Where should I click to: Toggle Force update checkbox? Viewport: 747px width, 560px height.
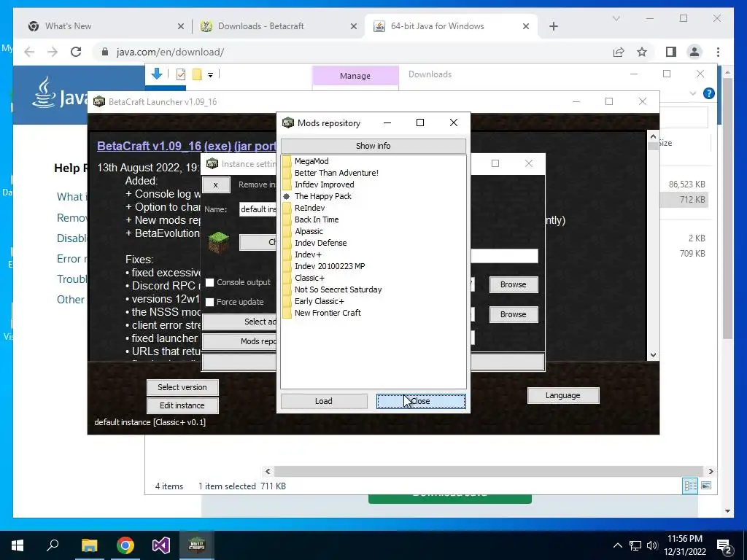(x=209, y=302)
